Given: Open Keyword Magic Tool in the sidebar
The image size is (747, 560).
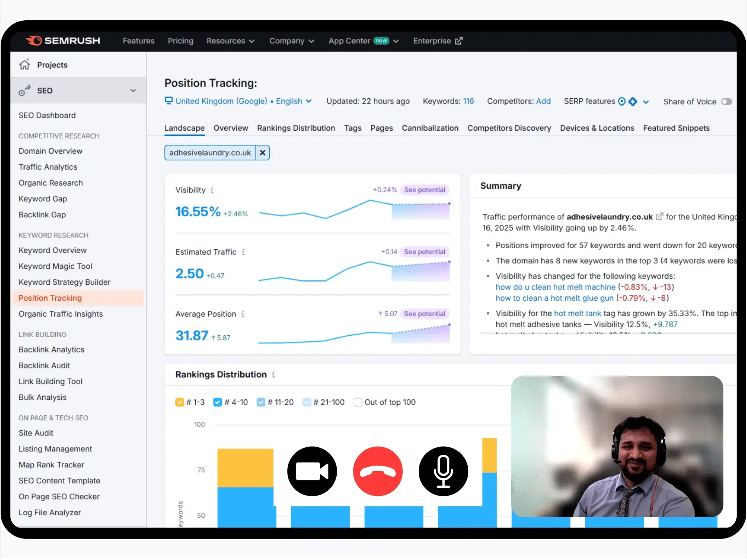Looking at the screenshot, I should click(55, 266).
